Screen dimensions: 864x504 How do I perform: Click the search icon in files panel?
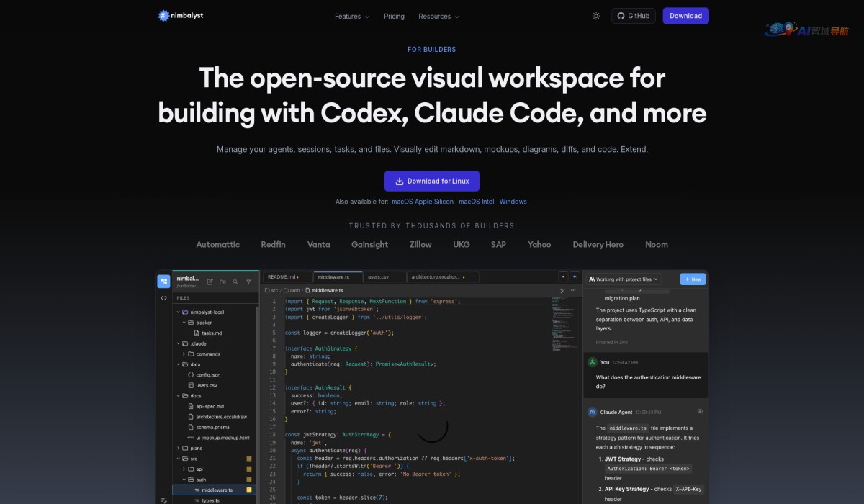(x=235, y=282)
